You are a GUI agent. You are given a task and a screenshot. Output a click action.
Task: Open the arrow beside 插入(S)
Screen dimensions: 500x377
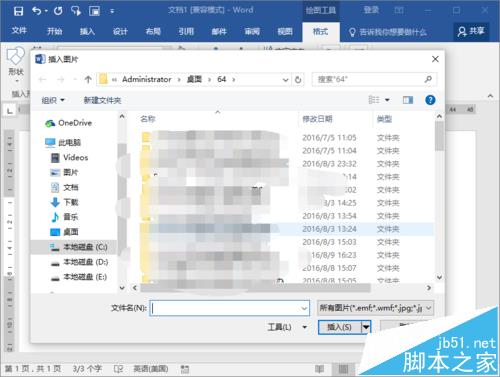click(x=366, y=327)
